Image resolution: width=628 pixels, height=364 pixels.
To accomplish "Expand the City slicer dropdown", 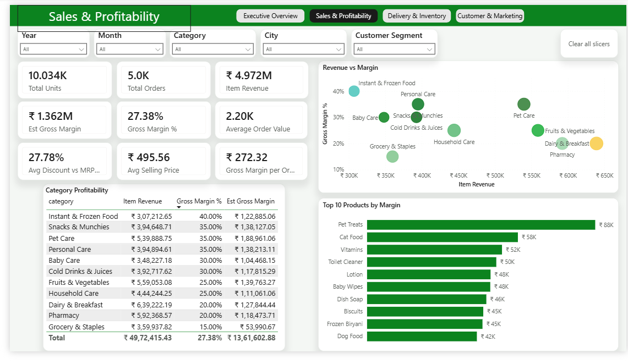I will (x=303, y=49).
